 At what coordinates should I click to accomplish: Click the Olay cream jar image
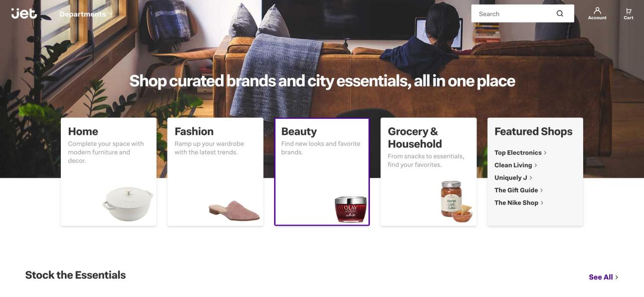[x=351, y=209]
